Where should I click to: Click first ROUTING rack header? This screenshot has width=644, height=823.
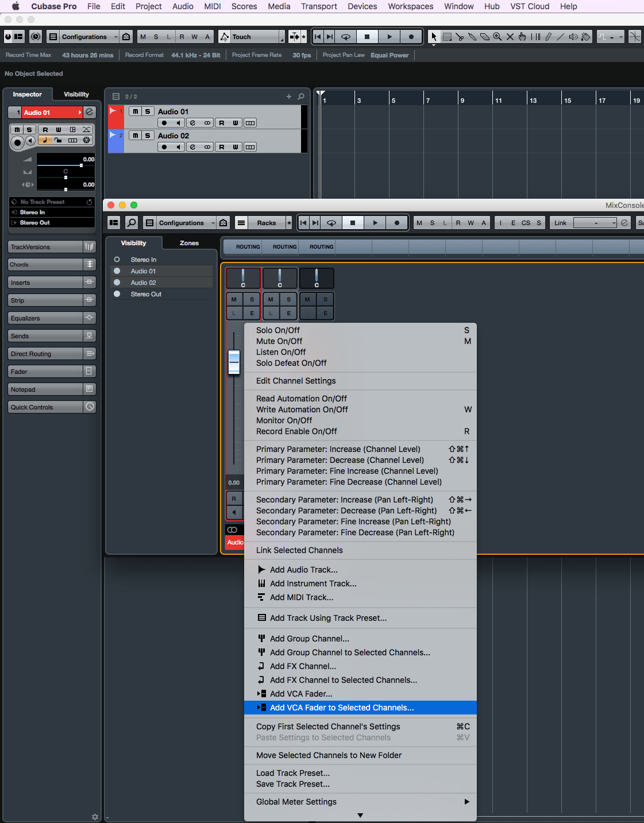[244, 247]
